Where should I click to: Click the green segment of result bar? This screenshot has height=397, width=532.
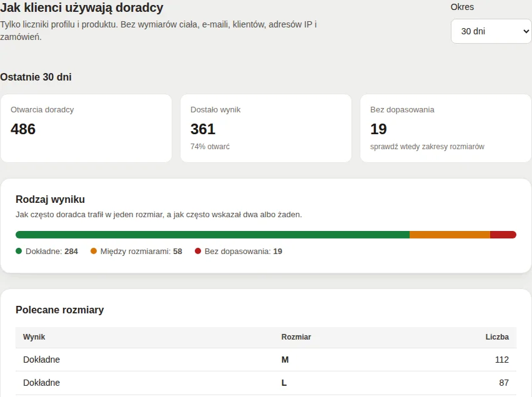coord(212,235)
